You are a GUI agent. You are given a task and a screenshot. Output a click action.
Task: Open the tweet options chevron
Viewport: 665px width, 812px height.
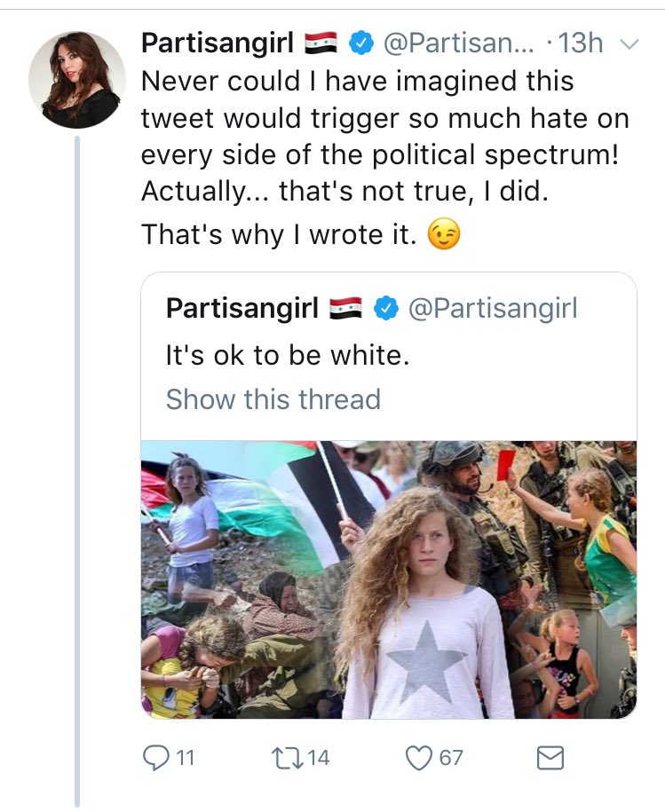(629, 44)
